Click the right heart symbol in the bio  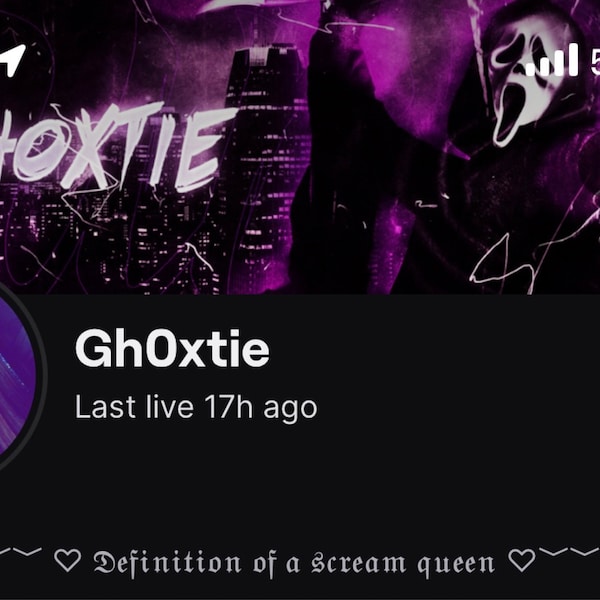coord(522,560)
